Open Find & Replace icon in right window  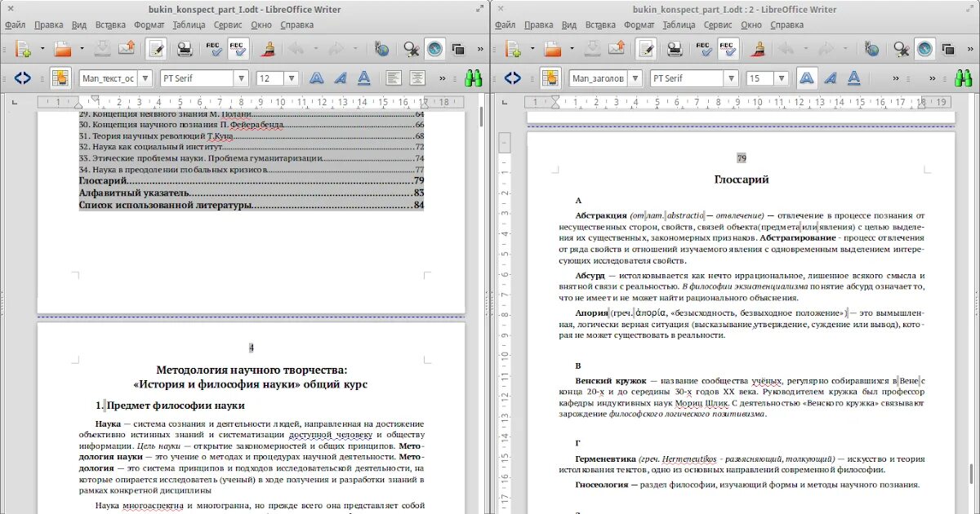click(x=902, y=49)
